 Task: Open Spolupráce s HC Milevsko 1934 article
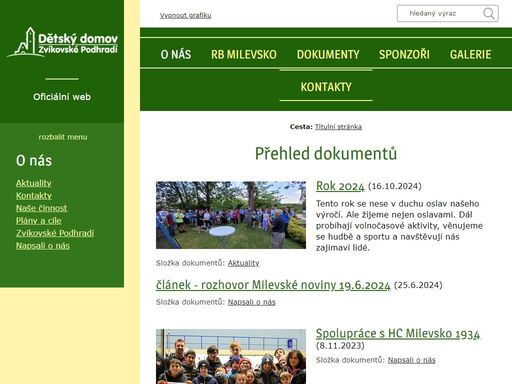pyautogui.click(x=398, y=333)
